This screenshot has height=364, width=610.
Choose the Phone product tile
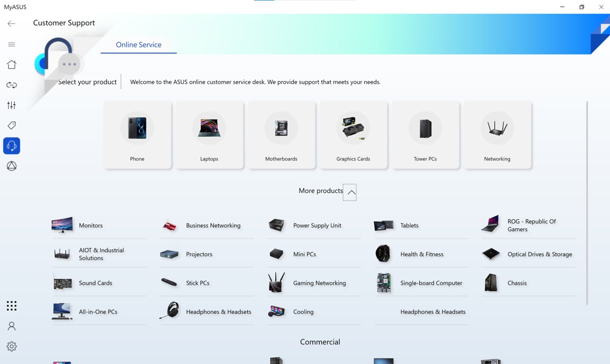click(137, 135)
